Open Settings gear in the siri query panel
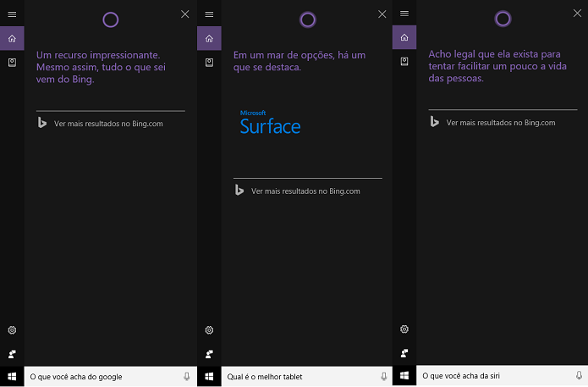The image size is (588, 387). click(x=404, y=329)
